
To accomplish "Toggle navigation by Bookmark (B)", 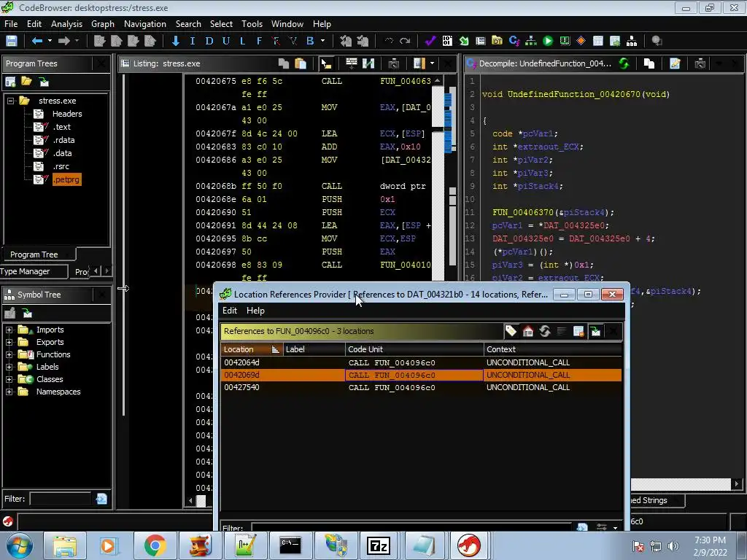I will click(x=310, y=41).
